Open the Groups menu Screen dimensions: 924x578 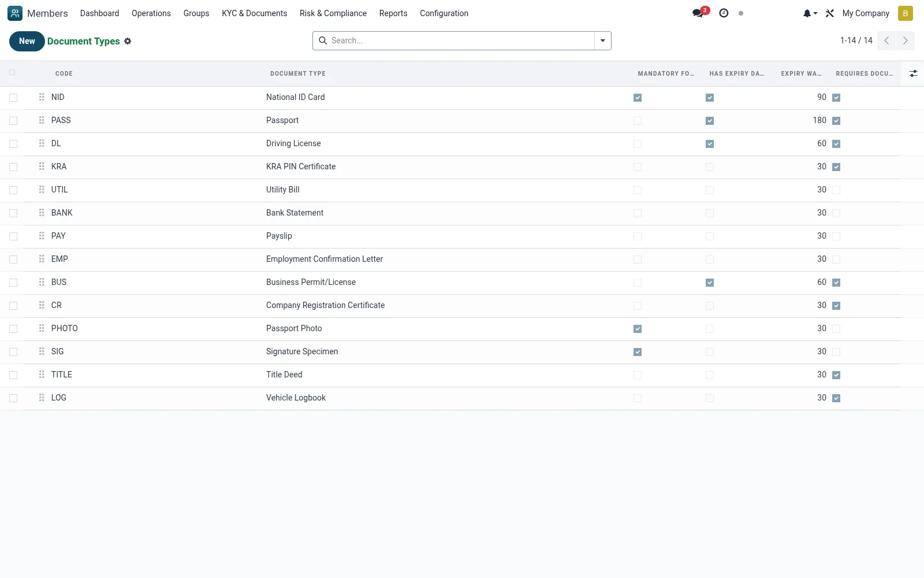point(196,13)
